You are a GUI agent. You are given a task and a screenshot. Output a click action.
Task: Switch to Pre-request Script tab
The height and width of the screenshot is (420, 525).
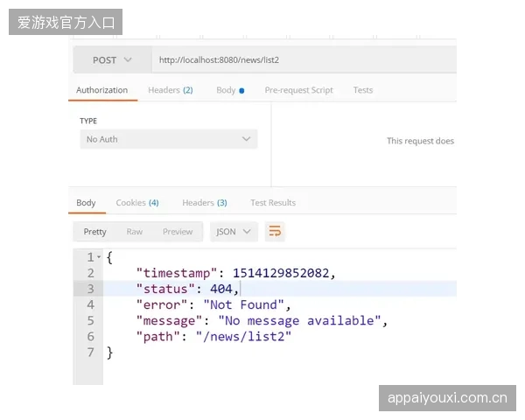coord(298,90)
